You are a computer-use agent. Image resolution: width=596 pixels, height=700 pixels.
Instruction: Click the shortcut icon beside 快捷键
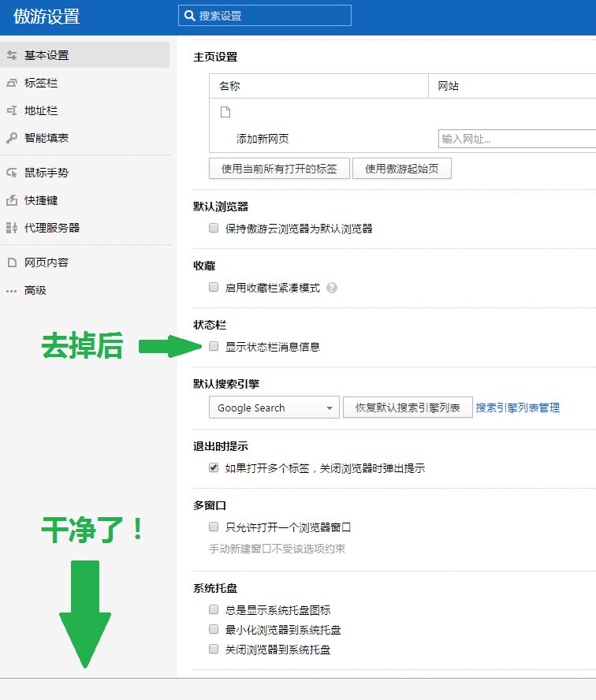[x=12, y=200]
